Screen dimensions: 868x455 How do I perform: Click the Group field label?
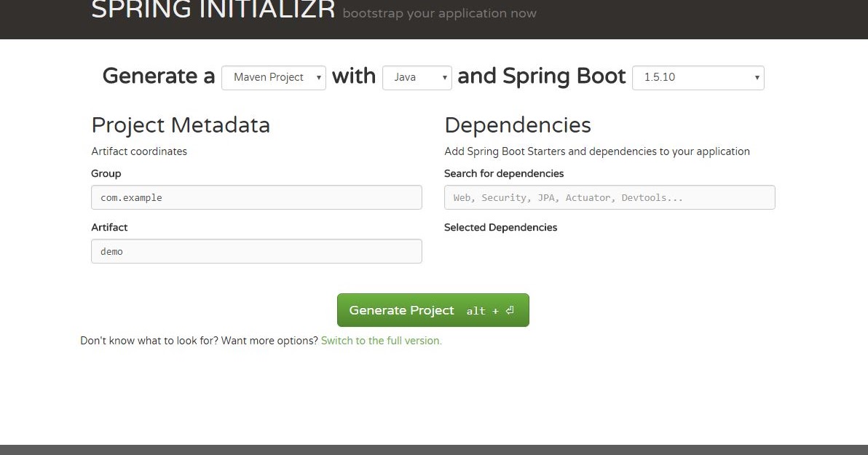click(x=106, y=173)
